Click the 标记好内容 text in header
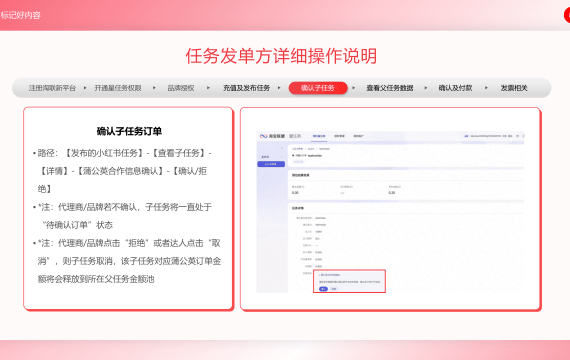The width and height of the screenshot is (570, 360). 20,15
